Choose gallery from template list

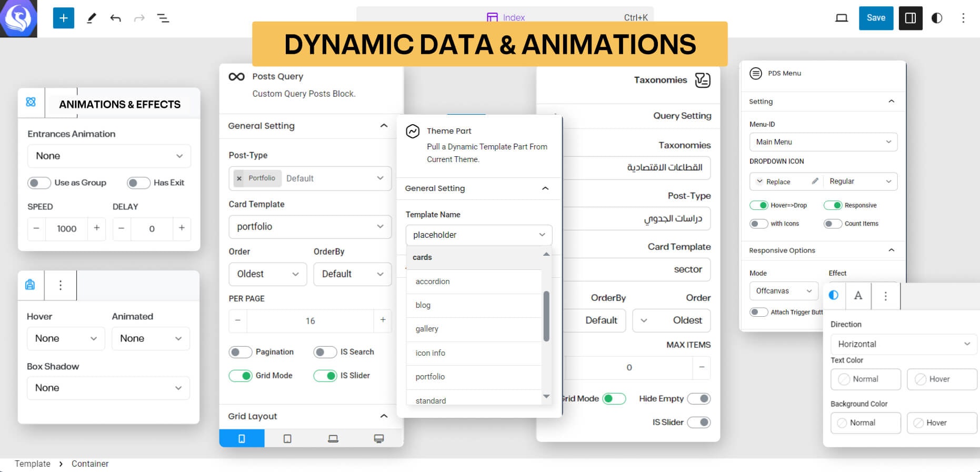click(x=474, y=329)
